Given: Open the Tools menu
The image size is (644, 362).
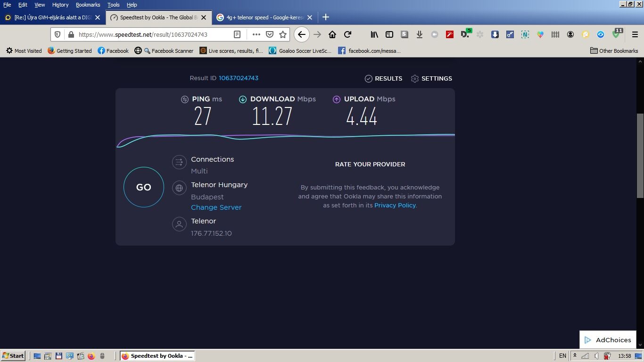Looking at the screenshot, I should coord(114,5).
